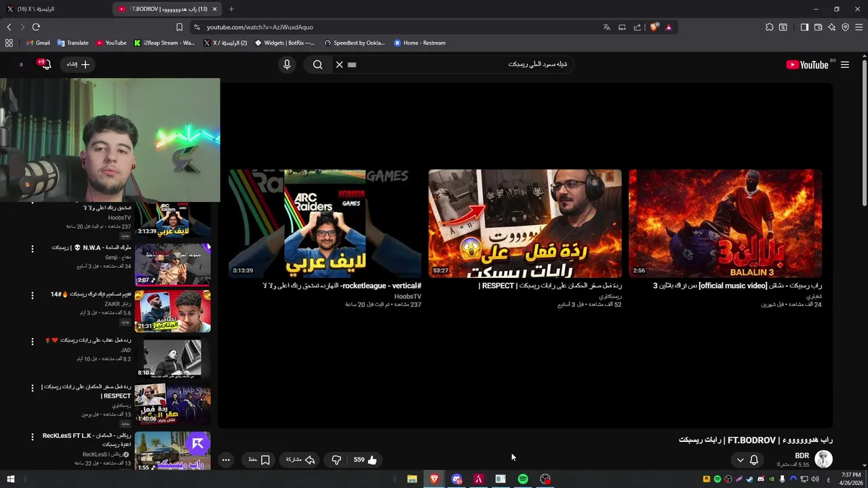Open Brave Rewards triangle icon
868x488 pixels.
click(669, 27)
